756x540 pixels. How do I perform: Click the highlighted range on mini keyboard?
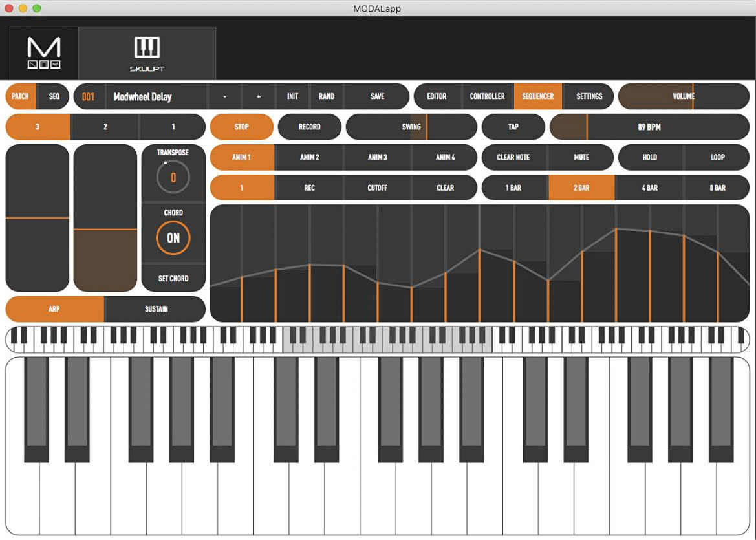click(387, 340)
